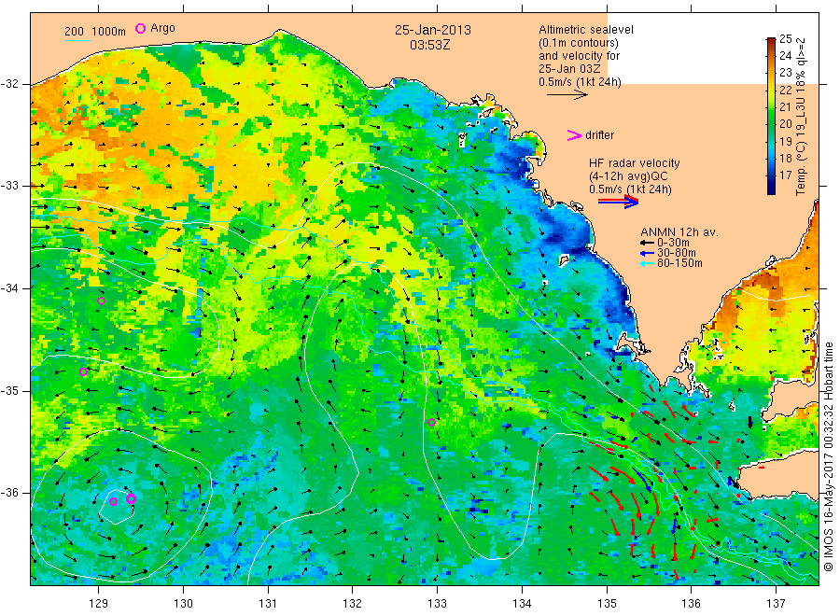Click the -36 latitude axis label
840x616 pixels.
coord(9,492)
